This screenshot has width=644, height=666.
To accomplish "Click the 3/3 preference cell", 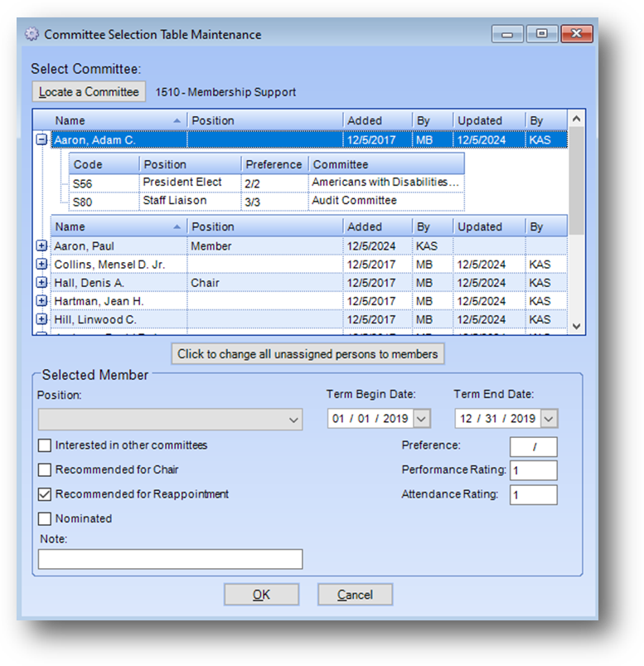I will pyautogui.click(x=274, y=202).
